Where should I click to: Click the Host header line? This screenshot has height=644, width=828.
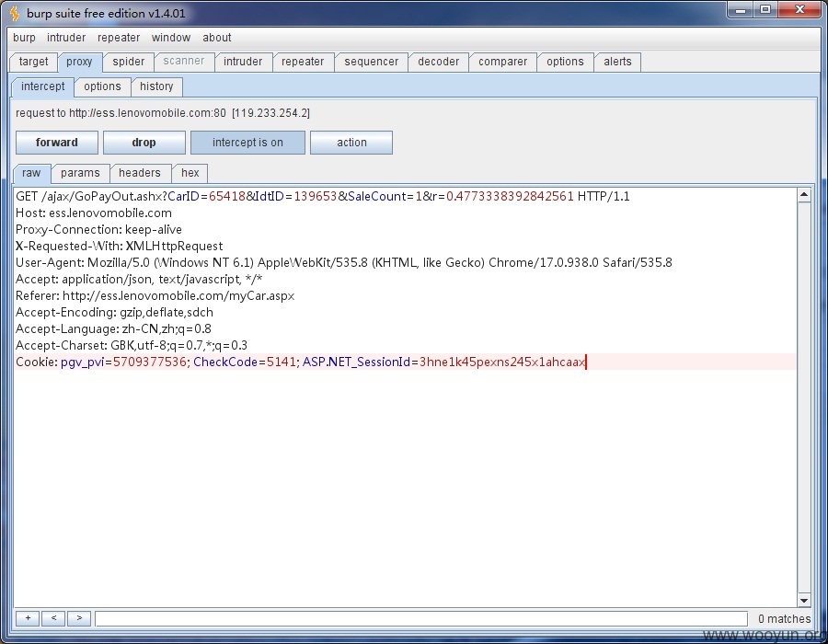(94, 213)
